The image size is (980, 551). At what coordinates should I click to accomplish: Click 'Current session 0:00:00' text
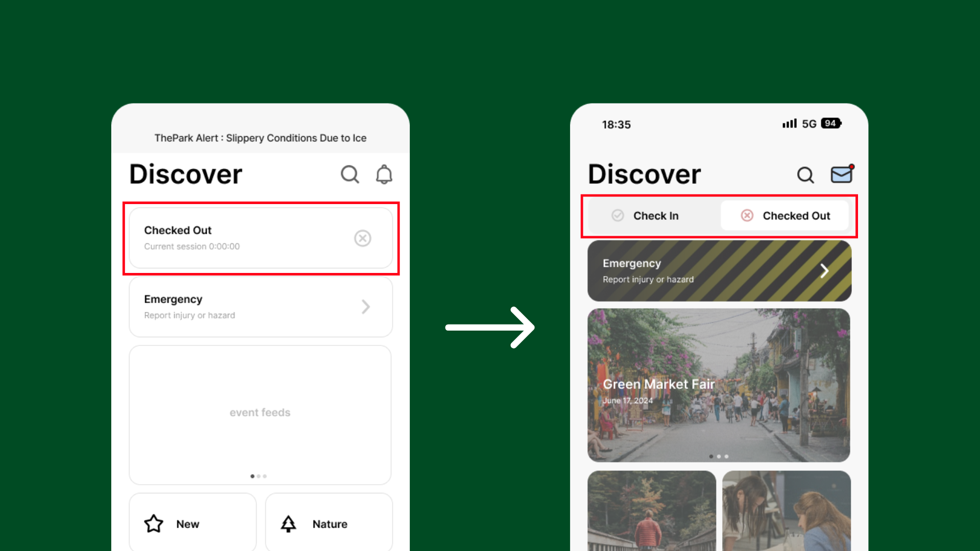(192, 246)
